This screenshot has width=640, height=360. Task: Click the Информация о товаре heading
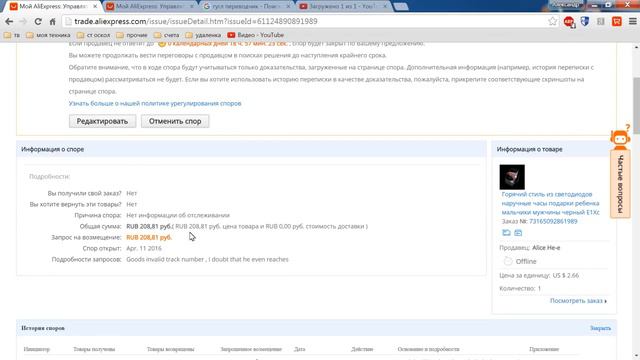tap(529, 149)
